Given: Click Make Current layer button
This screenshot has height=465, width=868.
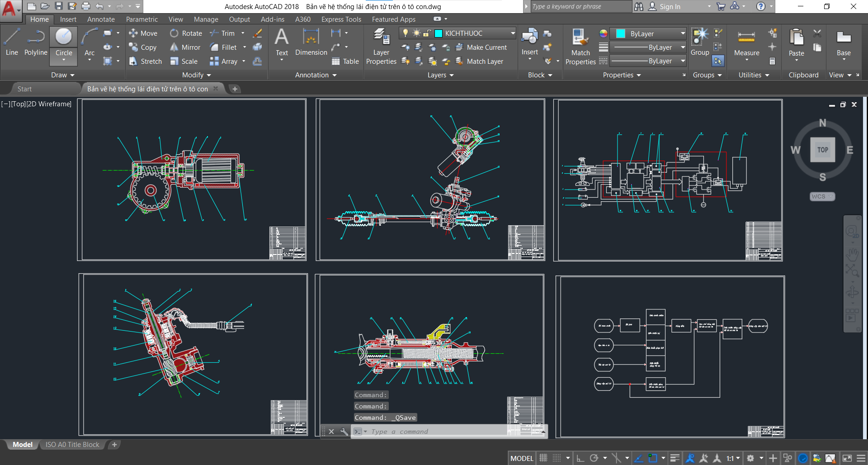Looking at the screenshot, I should [481, 47].
